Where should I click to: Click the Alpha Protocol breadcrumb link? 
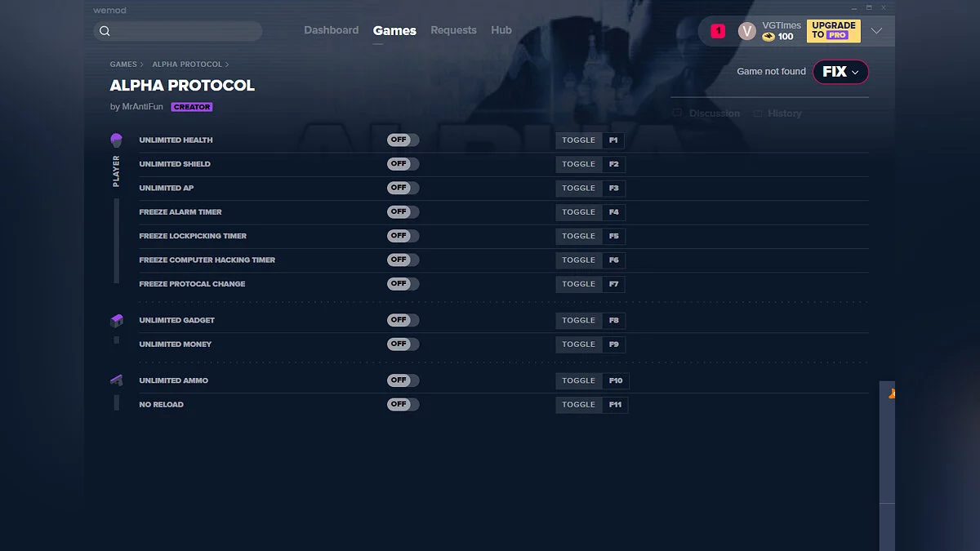click(x=187, y=64)
